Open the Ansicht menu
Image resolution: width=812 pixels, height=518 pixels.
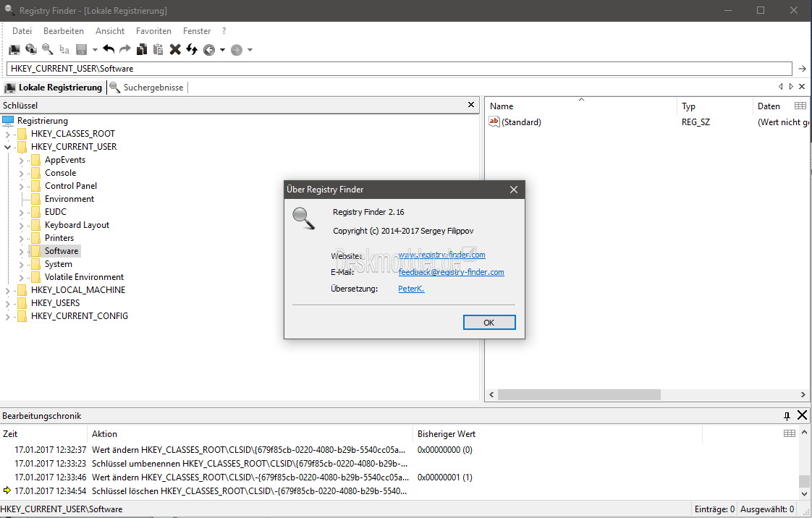click(110, 31)
